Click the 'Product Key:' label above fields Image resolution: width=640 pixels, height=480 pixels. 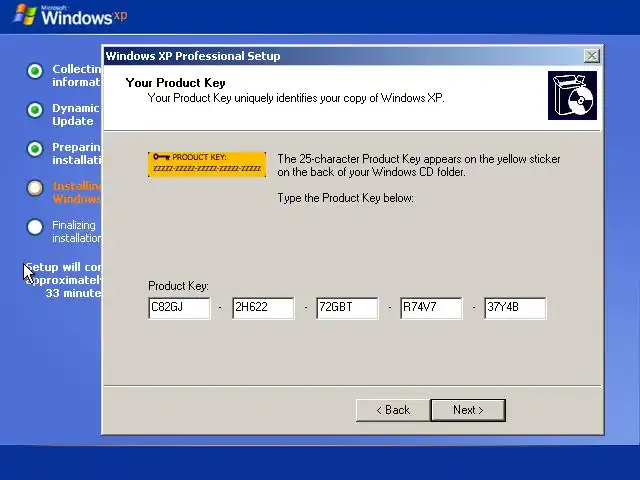tap(178, 286)
